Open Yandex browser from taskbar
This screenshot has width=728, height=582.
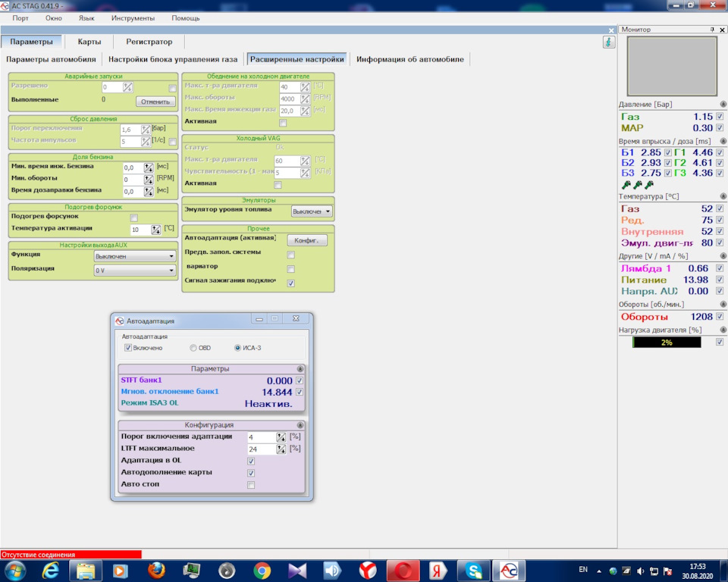pos(369,571)
